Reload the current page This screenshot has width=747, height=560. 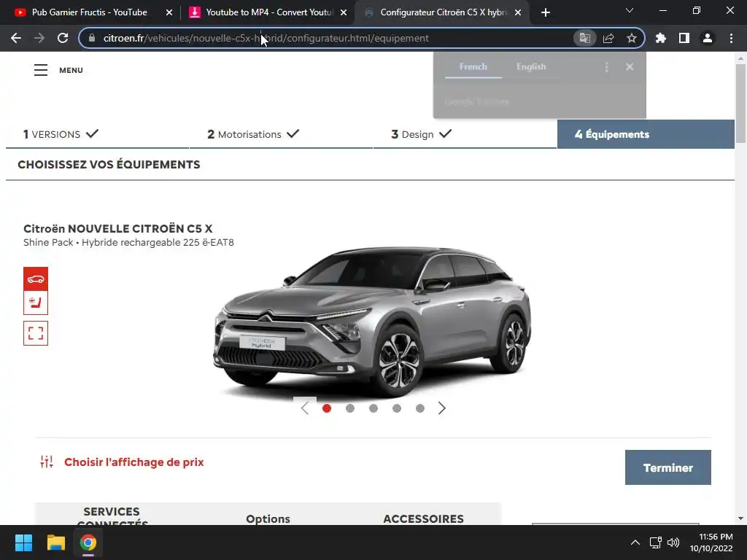pos(63,38)
